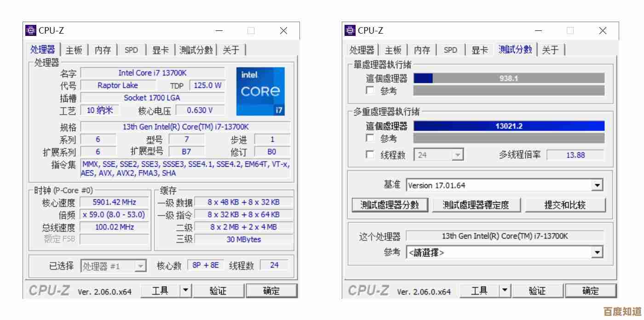This screenshot has width=644, height=320.
Task: Toggle the 线程数 checkbox
Action: click(370, 155)
